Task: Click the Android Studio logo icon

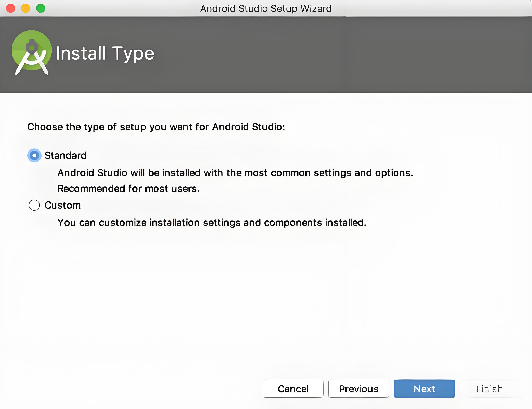Action: click(x=32, y=53)
